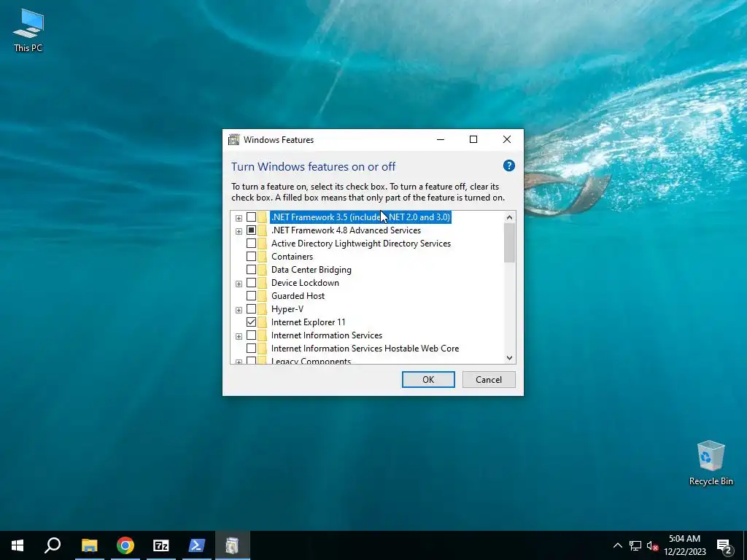Open the Windows Start menu
This screenshot has height=560, width=747.
[x=18, y=545]
